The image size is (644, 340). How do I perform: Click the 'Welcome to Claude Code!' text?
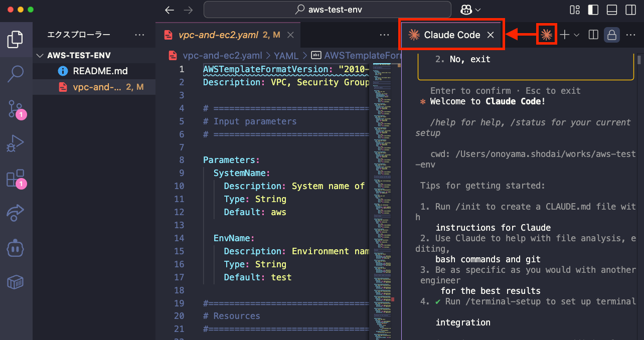pyautogui.click(x=488, y=101)
